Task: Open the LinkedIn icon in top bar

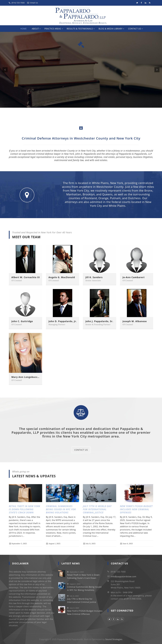Action: [x=145, y=3]
